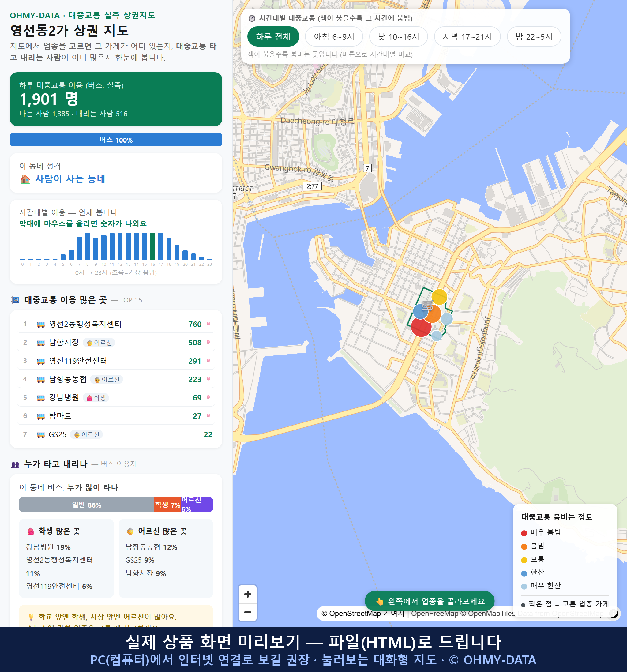Click the histogram bar for hour 19
627x672 pixels.
[177, 252]
